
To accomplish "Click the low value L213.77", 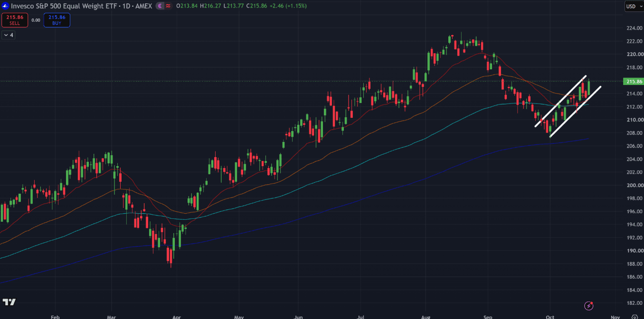I will [234, 6].
